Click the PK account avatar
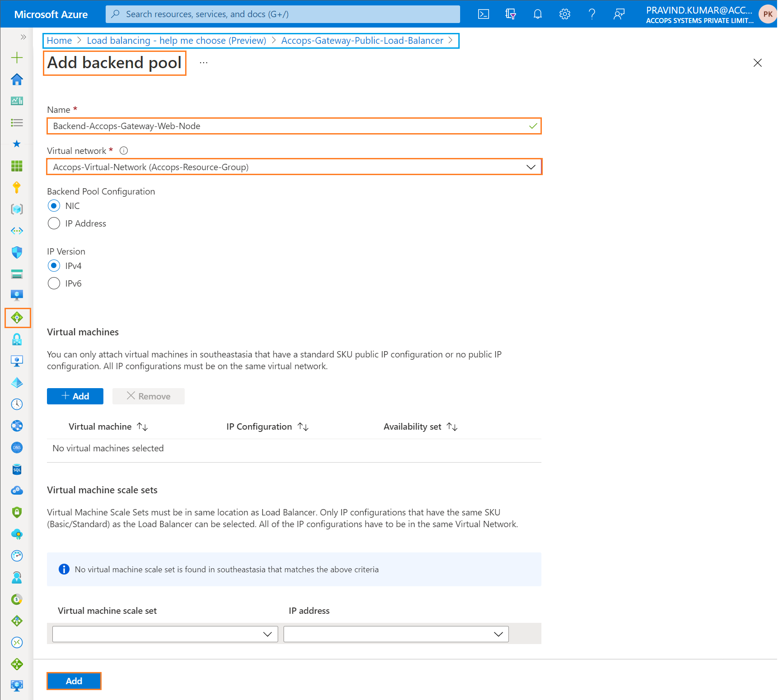The height and width of the screenshot is (700, 778). point(768,14)
